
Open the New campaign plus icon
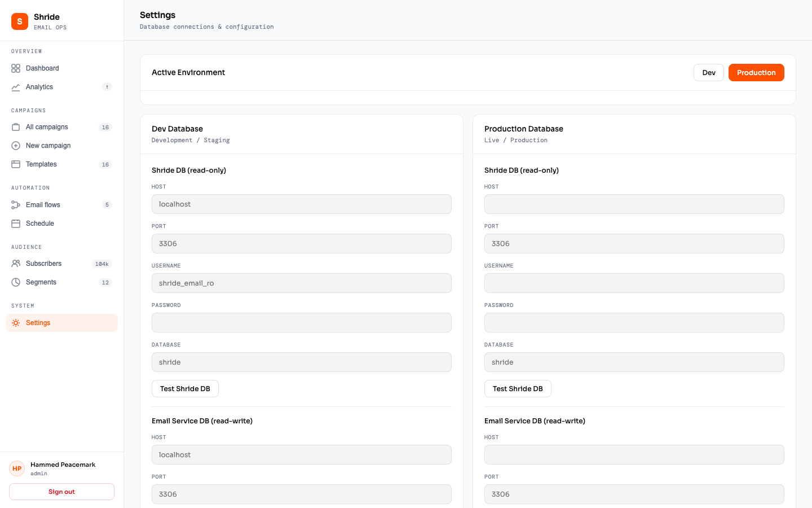(16, 146)
